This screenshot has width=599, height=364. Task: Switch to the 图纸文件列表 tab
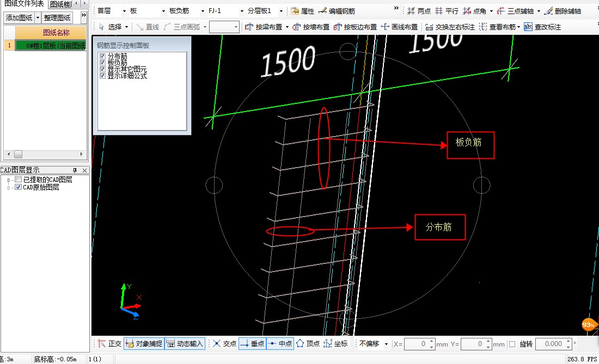(23, 4)
